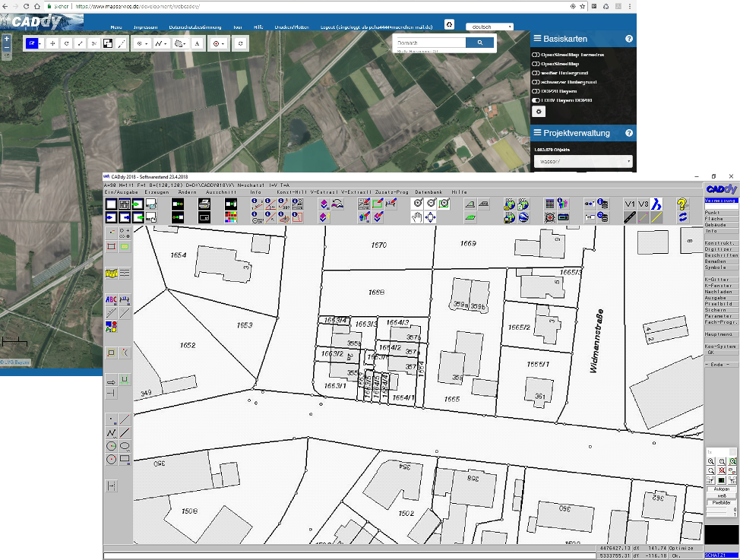Click the Autopan button
740x560 pixels.
pyautogui.click(x=721, y=489)
